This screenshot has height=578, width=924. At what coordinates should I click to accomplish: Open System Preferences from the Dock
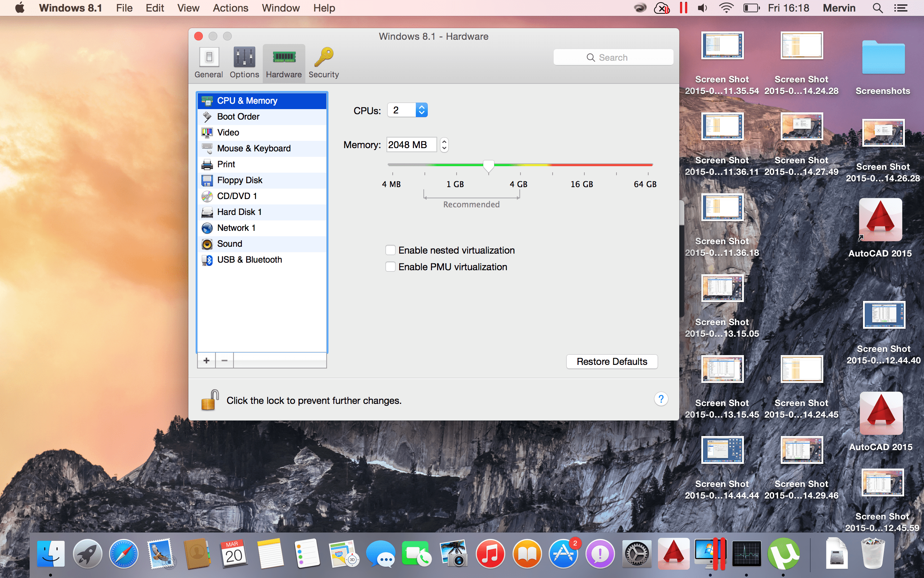pyautogui.click(x=636, y=553)
